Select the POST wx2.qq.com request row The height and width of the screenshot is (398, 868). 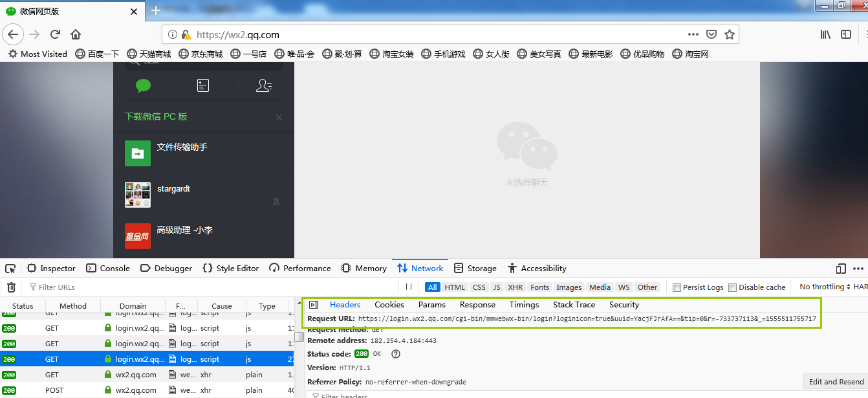pyautogui.click(x=147, y=390)
